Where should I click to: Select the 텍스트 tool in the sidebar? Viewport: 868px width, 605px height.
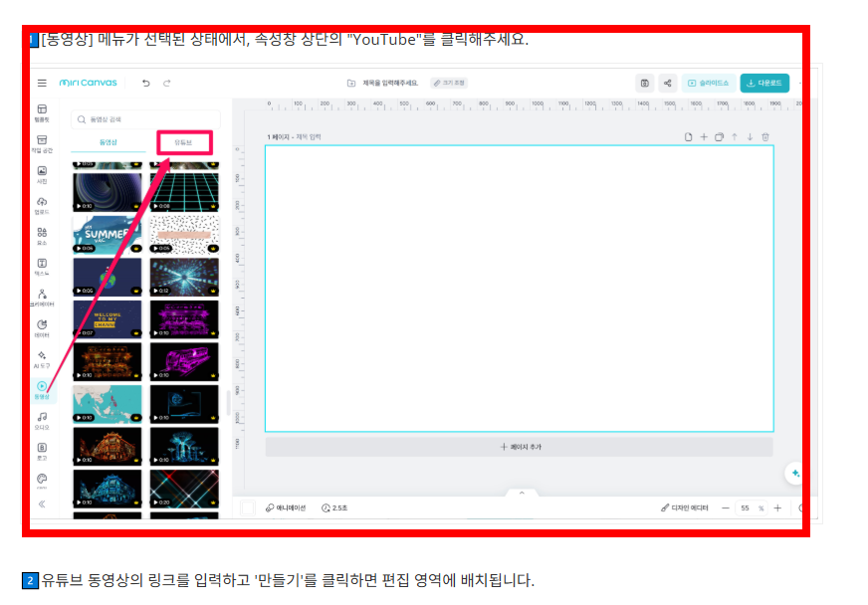click(41, 266)
